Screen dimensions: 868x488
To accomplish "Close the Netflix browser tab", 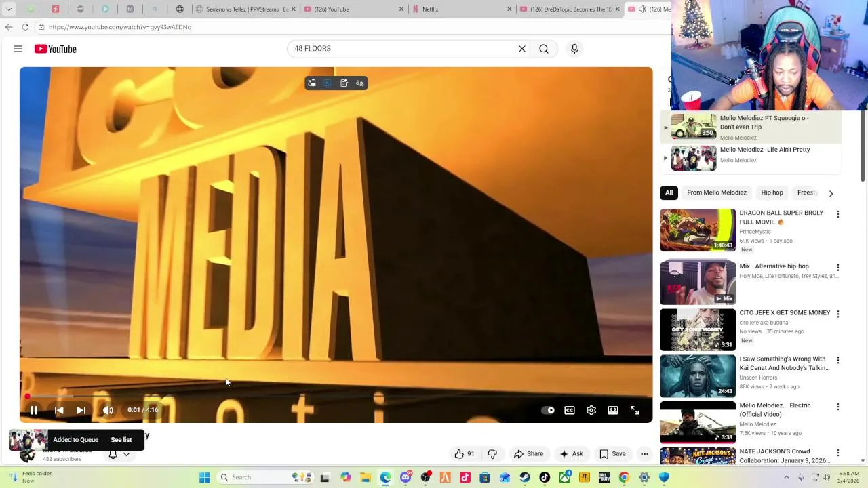I will coord(509,9).
